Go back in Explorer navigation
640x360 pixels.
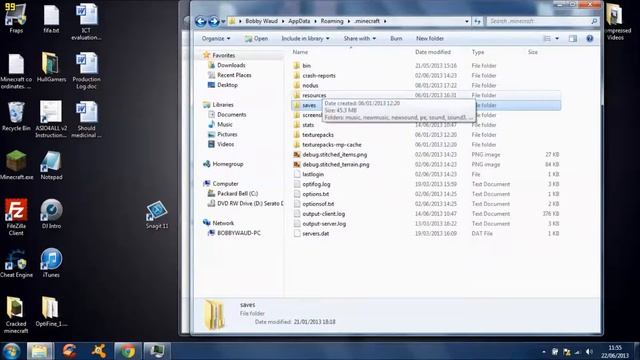click(x=200, y=21)
